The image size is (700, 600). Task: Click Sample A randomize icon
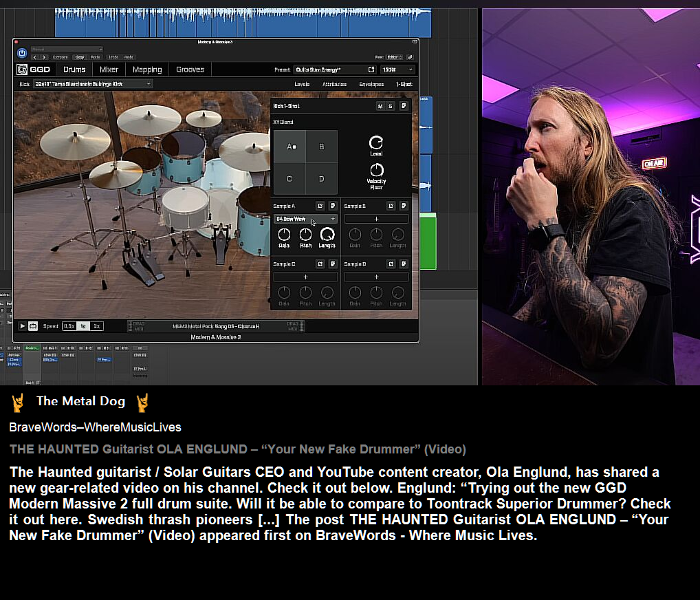click(x=320, y=206)
